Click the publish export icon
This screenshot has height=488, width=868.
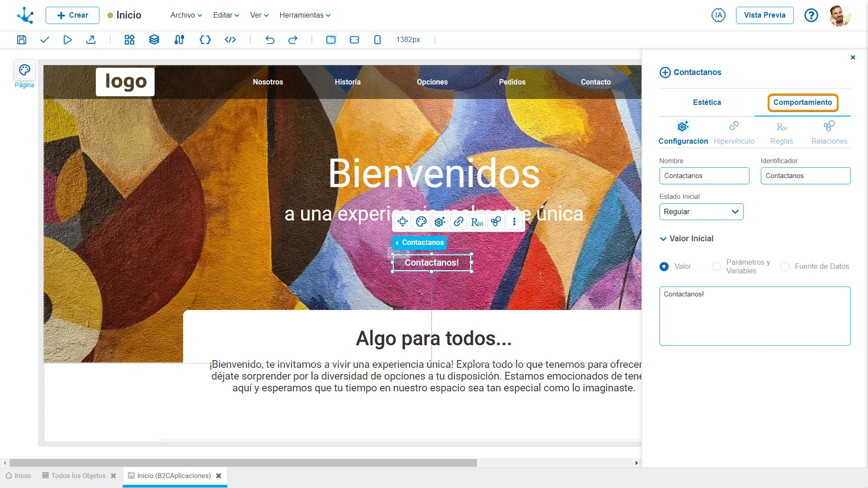[91, 40]
